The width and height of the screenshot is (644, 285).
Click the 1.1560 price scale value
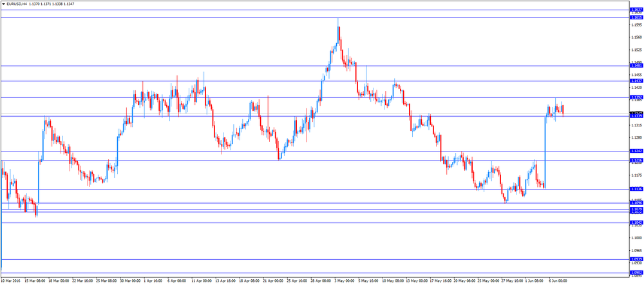[x=636, y=37]
